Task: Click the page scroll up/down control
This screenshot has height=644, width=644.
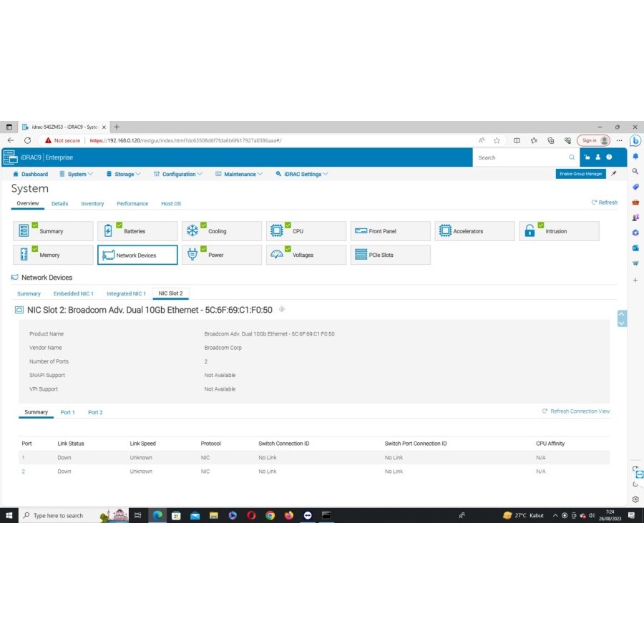Action: (622, 318)
